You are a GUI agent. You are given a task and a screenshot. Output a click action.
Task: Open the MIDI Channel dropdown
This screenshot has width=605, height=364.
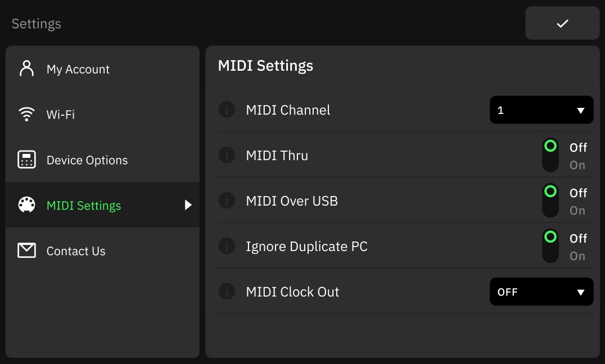tap(541, 110)
